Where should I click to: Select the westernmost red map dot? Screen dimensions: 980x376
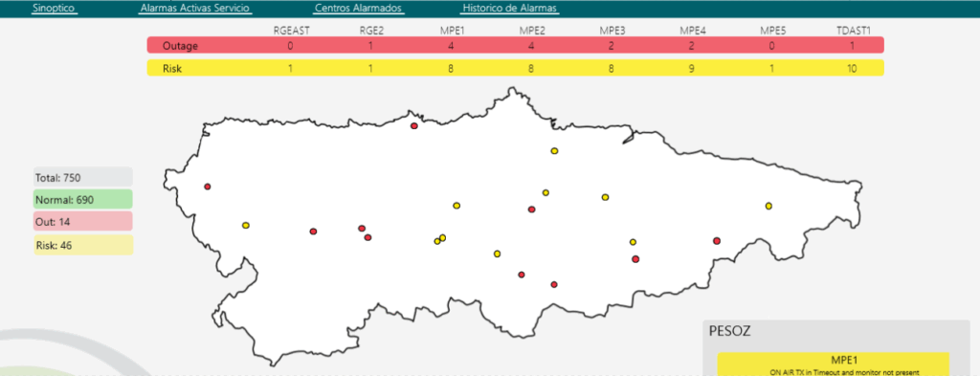[208, 187]
